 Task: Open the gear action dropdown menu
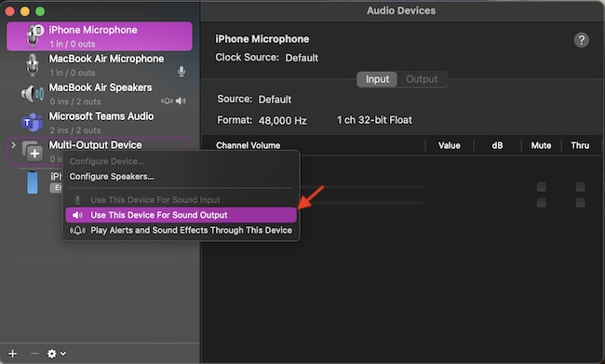click(x=57, y=354)
